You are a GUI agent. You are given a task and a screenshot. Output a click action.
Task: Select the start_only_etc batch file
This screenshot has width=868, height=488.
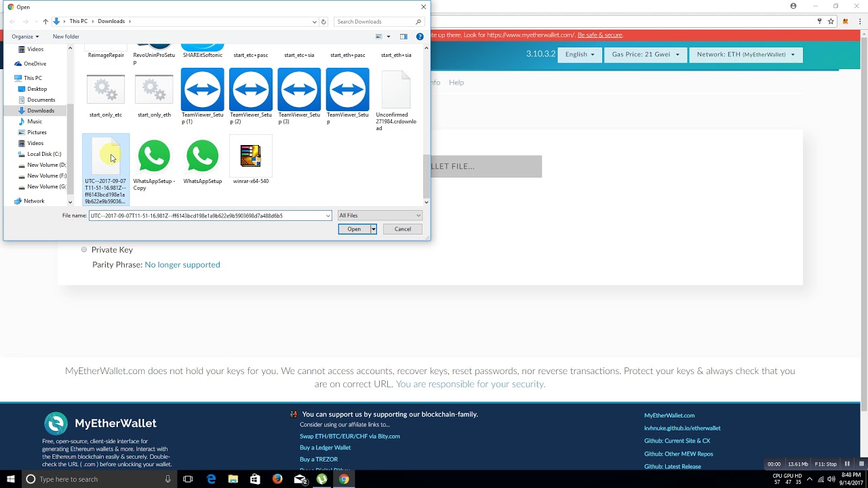point(106,96)
